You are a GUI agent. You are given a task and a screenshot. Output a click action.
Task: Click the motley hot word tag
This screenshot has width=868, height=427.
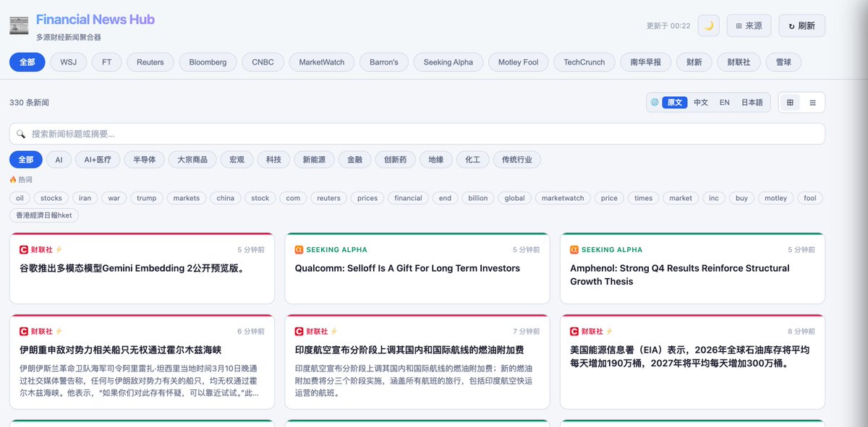(x=776, y=198)
